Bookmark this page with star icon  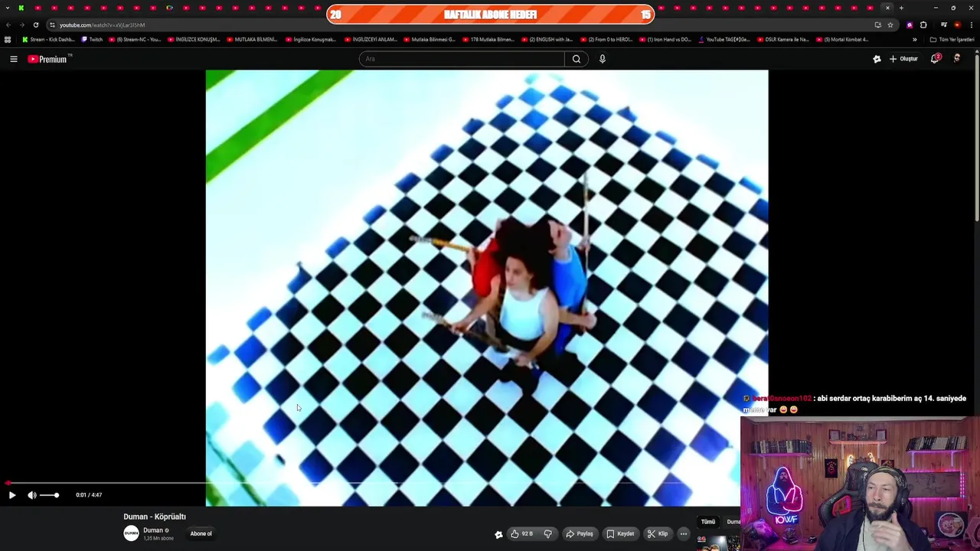[x=890, y=24]
